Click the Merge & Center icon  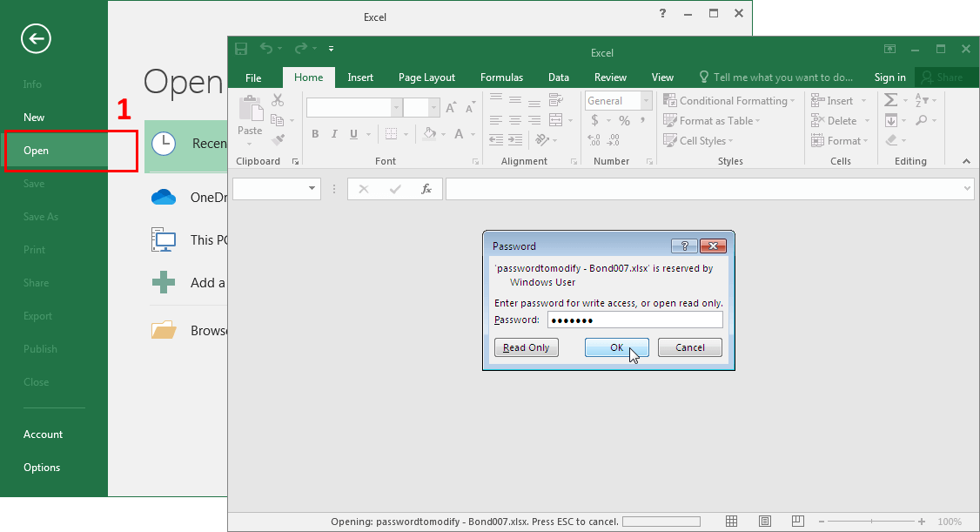[555, 120]
